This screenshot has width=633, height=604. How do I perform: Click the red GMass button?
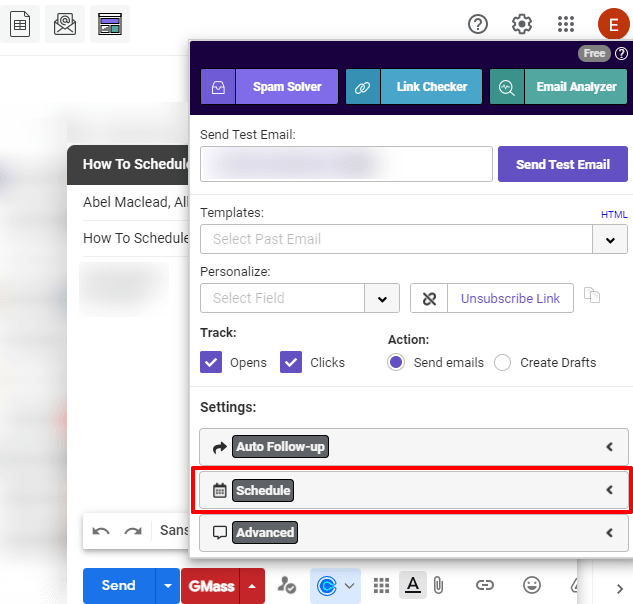(x=211, y=586)
